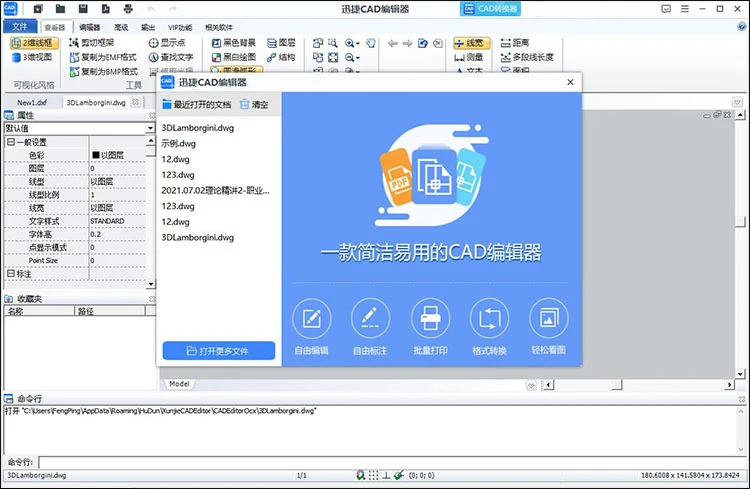The width and height of the screenshot is (750, 489).
Task: Click the Save disk icon in title bar
Action: pyautogui.click(x=83, y=9)
